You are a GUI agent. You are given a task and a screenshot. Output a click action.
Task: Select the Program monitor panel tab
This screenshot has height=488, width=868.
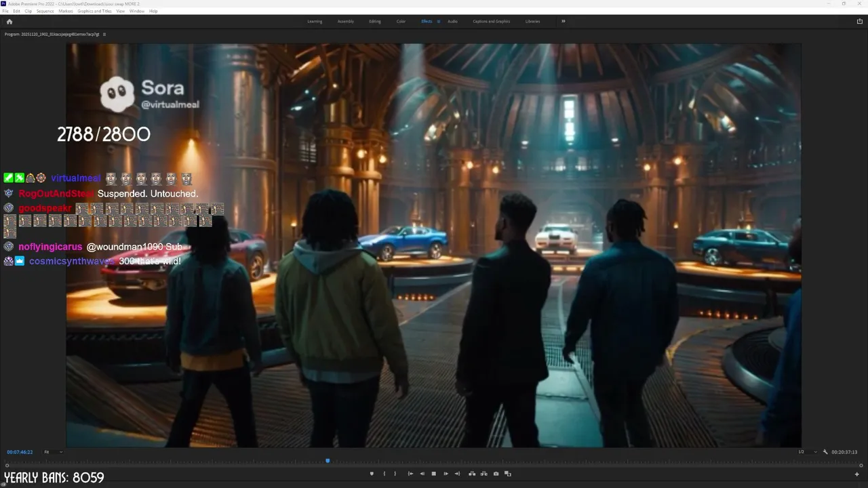[x=52, y=34]
